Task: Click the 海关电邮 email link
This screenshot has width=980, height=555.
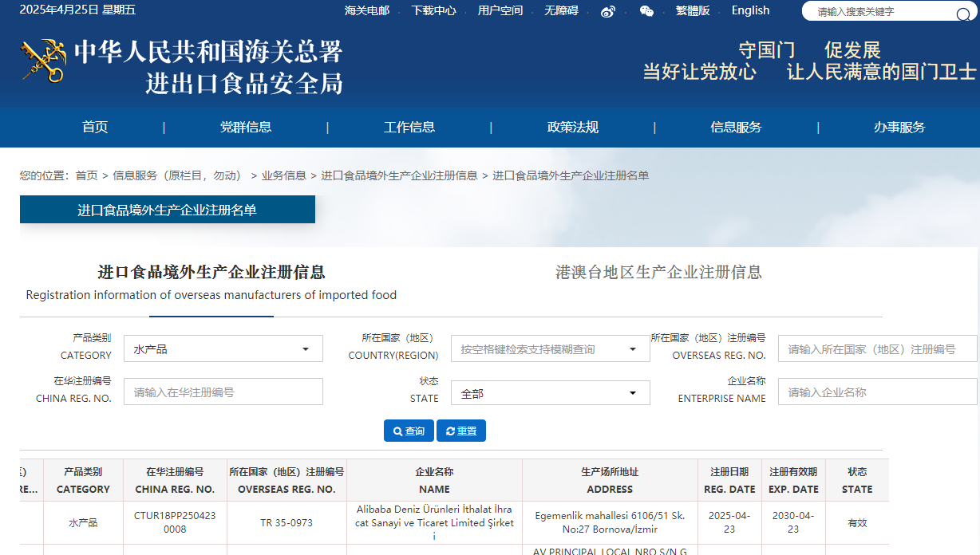Action: [367, 10]
